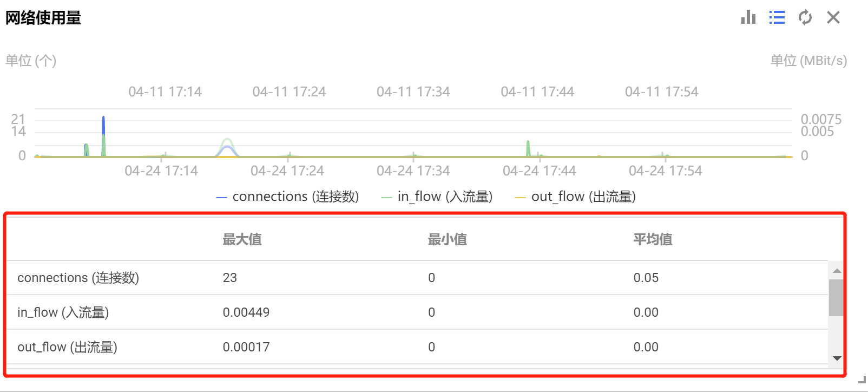868x392 pixels.
Task: Toggle connections (连接数) legend series
Action: [x=287, y=197]
